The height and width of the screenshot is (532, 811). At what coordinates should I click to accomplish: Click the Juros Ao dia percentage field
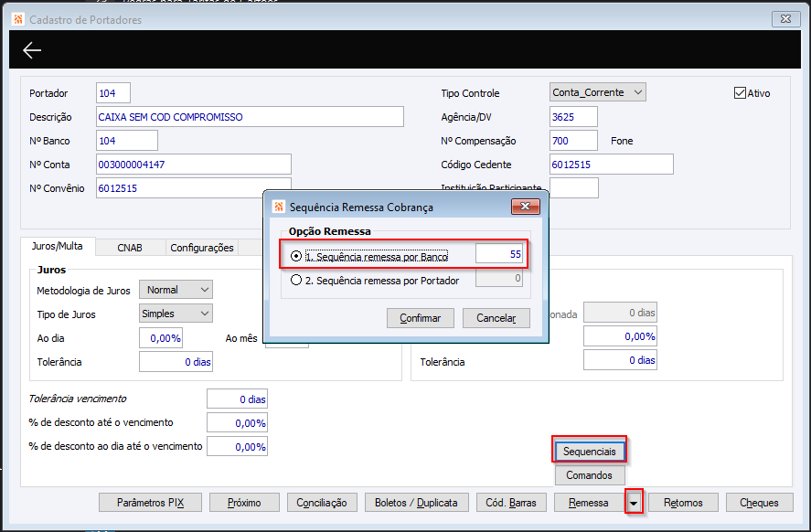point(161,338)
